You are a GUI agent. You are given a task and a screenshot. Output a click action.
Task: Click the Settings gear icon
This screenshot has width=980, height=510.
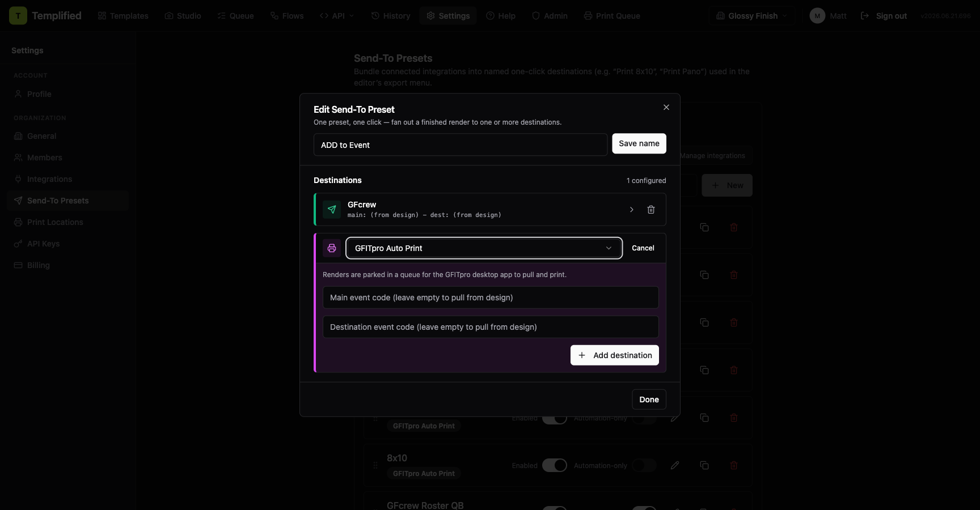click(x=431, y=16)
